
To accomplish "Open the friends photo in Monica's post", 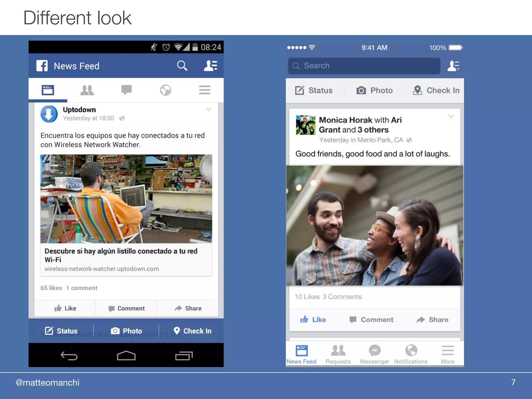I will click(x=375, y=225).
